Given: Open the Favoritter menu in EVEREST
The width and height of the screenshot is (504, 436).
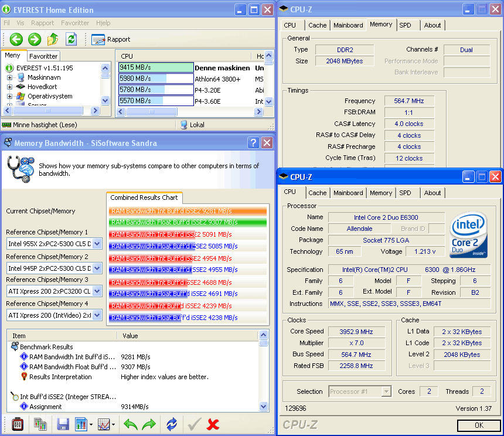Looking at the screenshot, I should click(75, 23).
